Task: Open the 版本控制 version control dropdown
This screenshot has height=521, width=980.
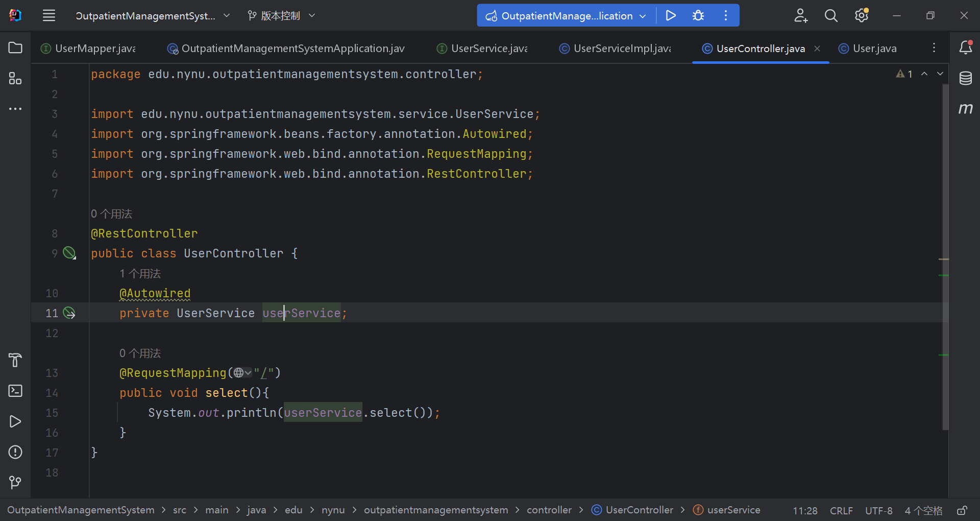Action: pyautogui.click(x=282, y=16)
